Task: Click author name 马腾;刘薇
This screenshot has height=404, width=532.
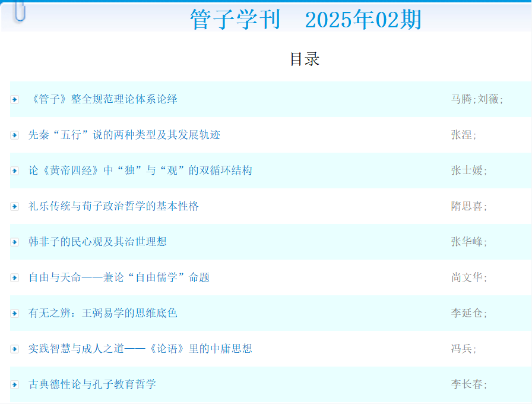Action: pos(477,99)
